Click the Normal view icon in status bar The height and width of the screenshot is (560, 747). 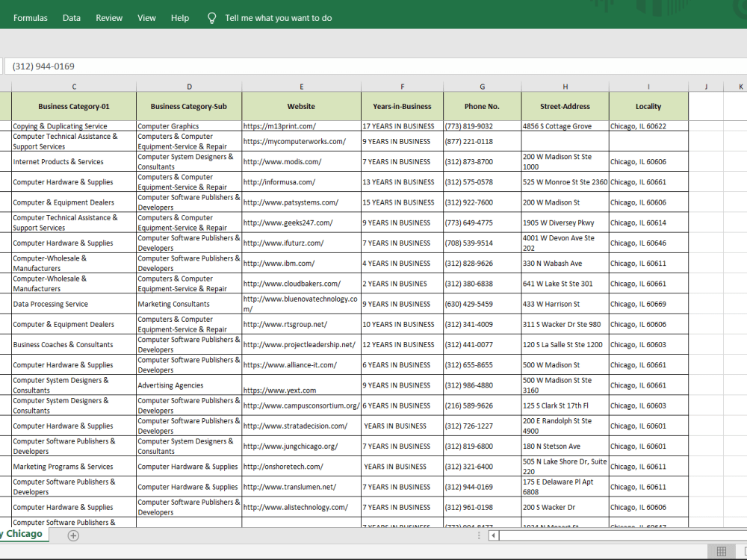722,552
